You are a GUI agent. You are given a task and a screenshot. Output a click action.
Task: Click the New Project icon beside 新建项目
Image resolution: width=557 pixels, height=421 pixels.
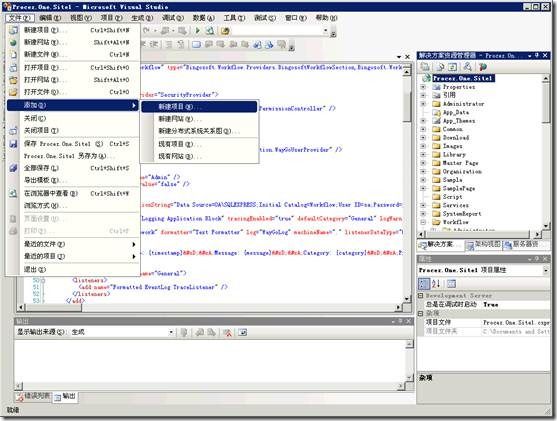click(13, 30)
